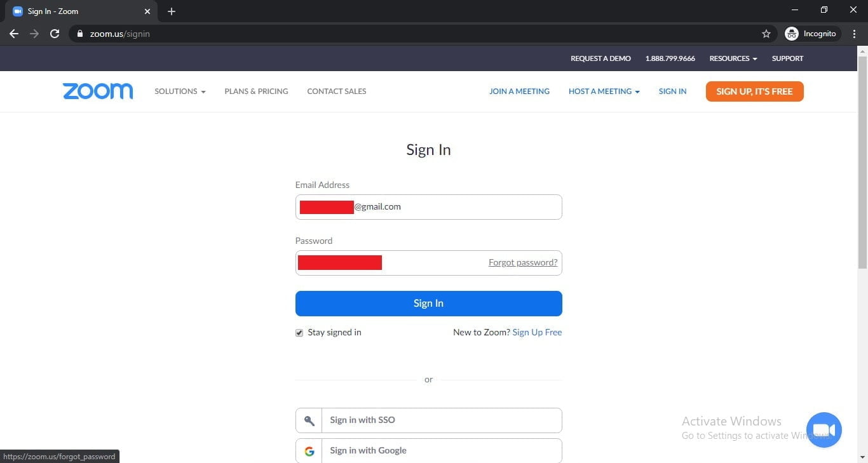Open Plans & Pricing page
Image resolution: width=868 pixels, height=463 pixels.
[x=256, y=91]
